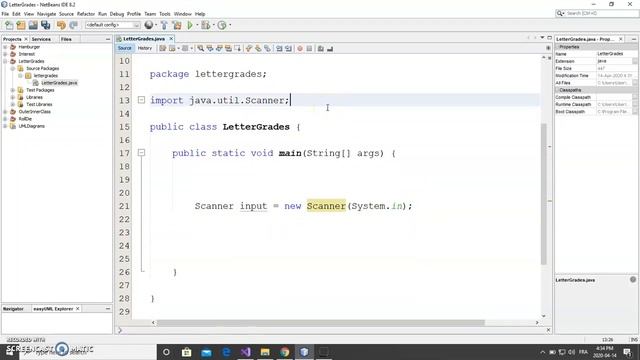Minimize the Projects panel group
Viewport: 640px width, 360px height.
point(108,39)
